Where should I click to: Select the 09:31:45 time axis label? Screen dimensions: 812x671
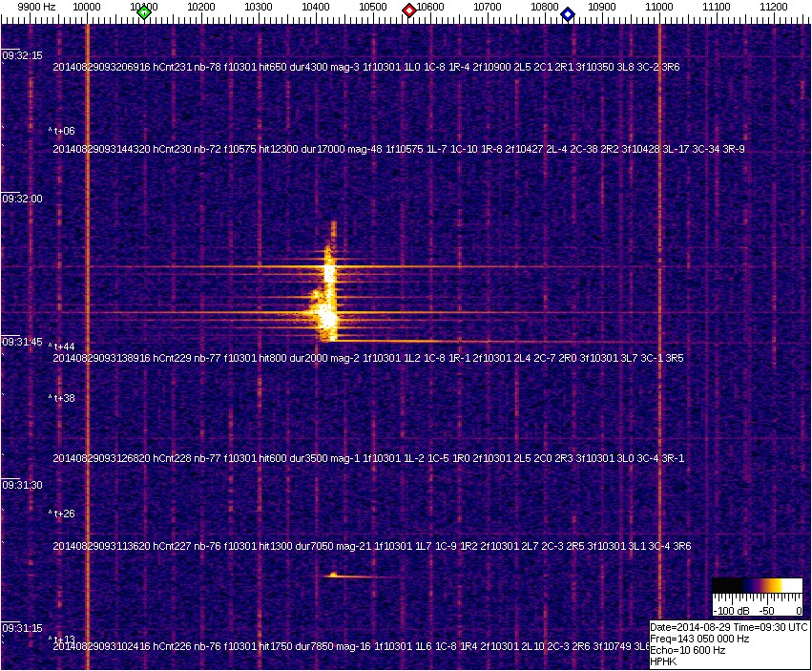(23, 342)
